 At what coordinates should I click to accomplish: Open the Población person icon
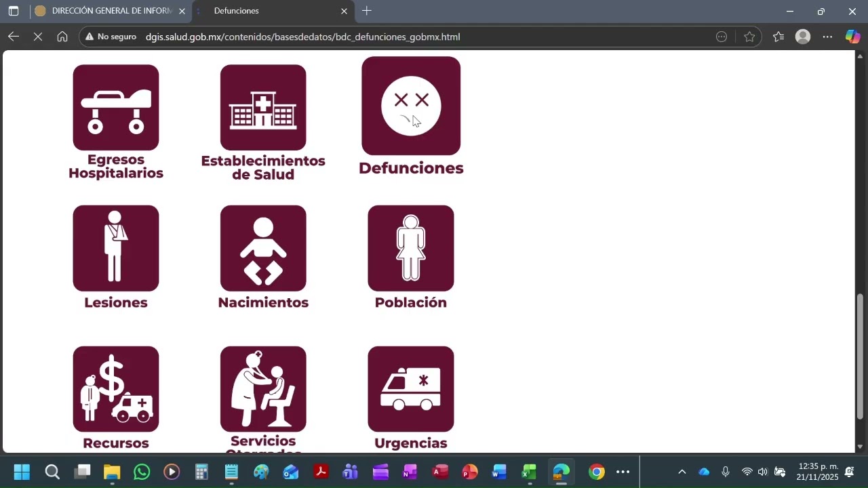(411, 248)
